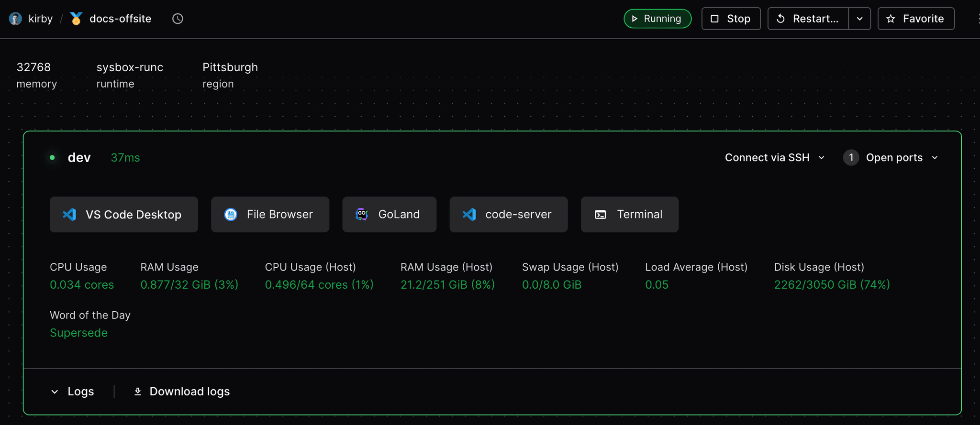Open the Terminal app
Viewport: 980px width, 425px height.
(x=629, y=214)
